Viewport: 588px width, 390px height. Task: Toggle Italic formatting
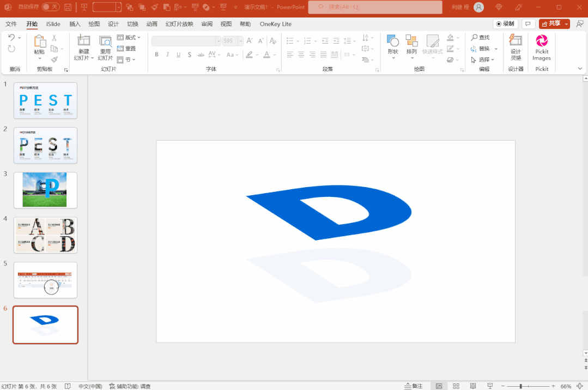[x=168, y=55]
